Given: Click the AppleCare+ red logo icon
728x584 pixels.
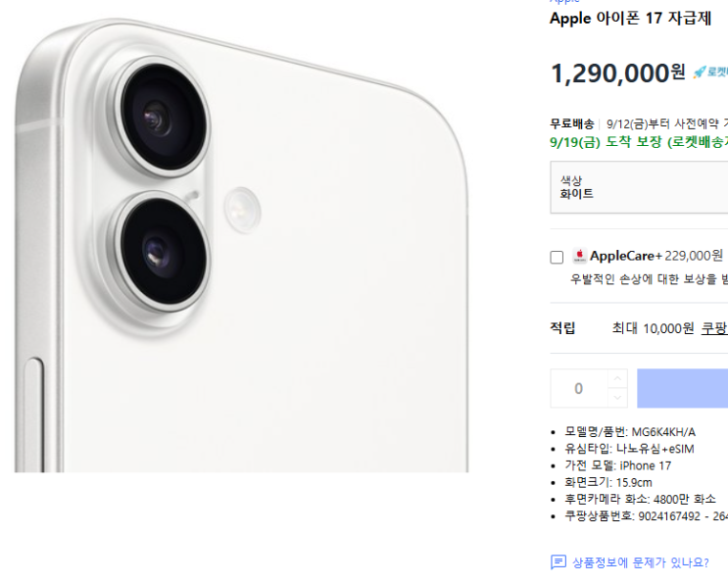Looking at the screenshot, I should tap(579, 257).
